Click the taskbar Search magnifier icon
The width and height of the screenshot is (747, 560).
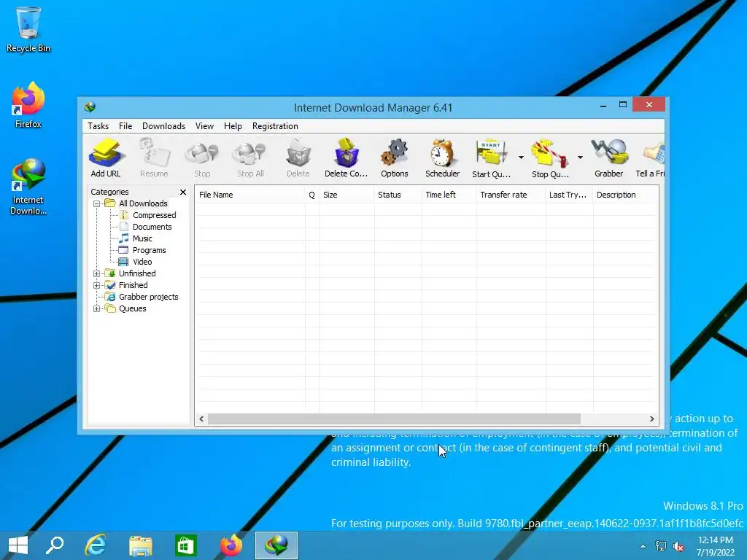click(x=55, y=545)
